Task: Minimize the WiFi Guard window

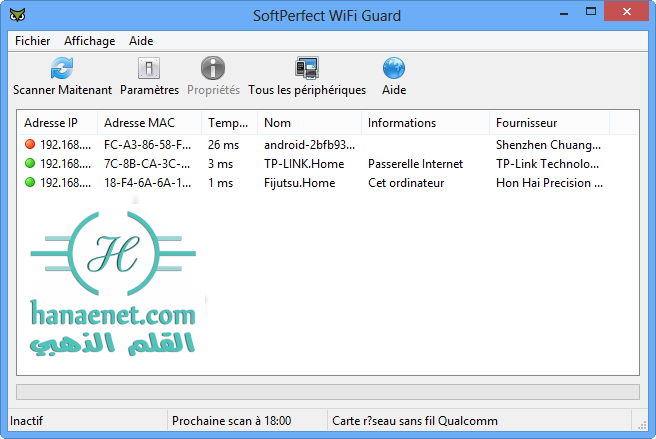Action: (564, 13)
